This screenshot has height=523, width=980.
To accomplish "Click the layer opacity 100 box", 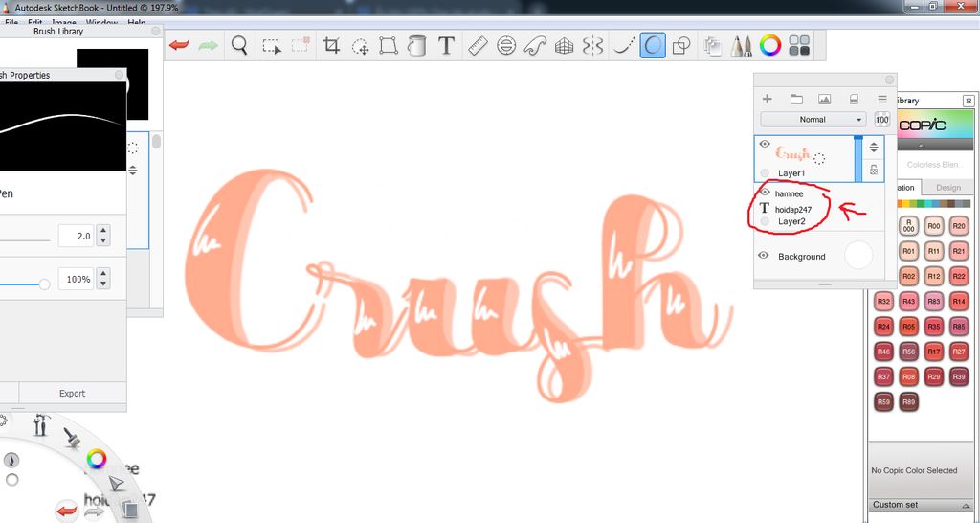I will (881, 120).
